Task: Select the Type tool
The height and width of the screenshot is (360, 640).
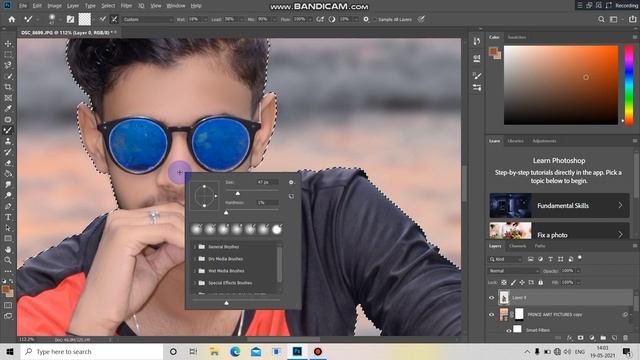Action: 8,217
